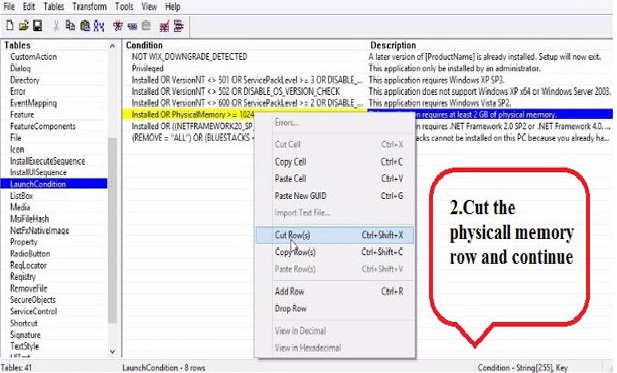
Task: Click the red Cut Rows toolbar icon
Action: coord(118,26)
